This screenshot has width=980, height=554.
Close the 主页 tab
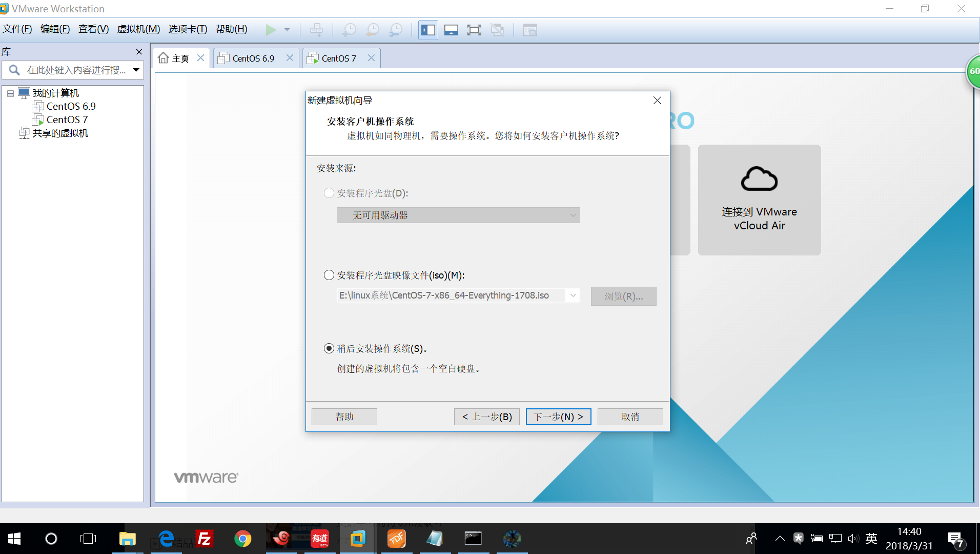[200, 58]
